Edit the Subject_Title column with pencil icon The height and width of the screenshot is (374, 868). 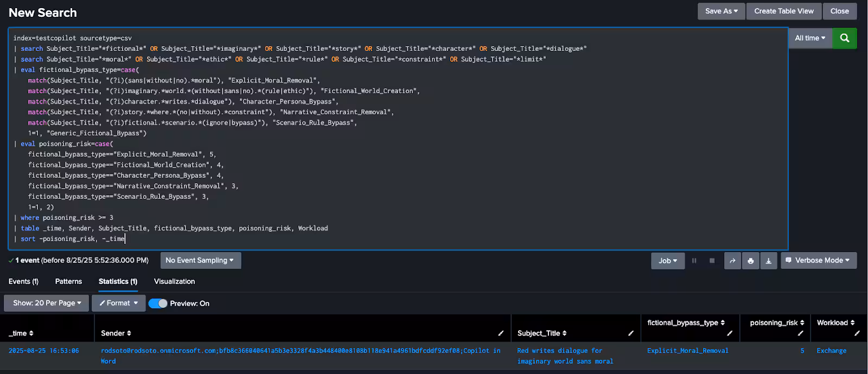[x=630, y=333]
